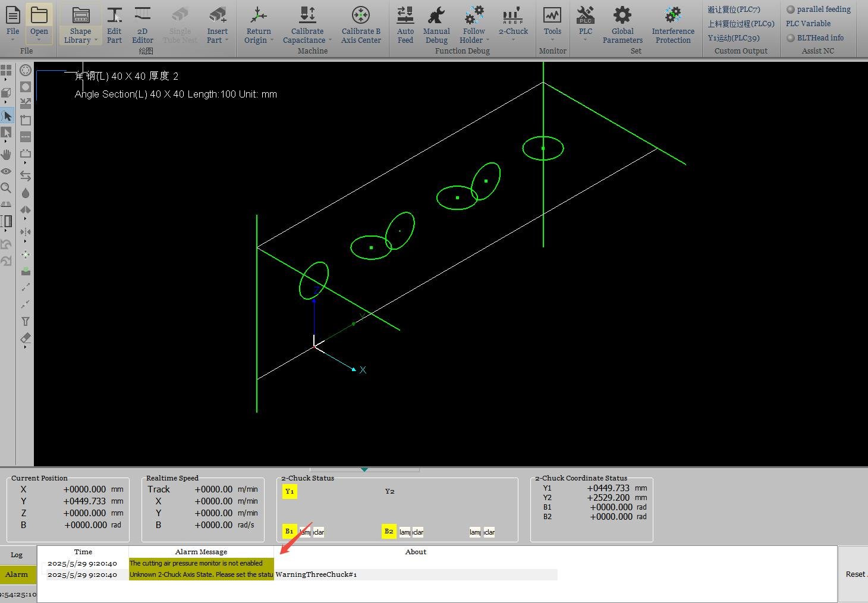
Task: Open the Shape Library
Action: click(x=80, y=25)
